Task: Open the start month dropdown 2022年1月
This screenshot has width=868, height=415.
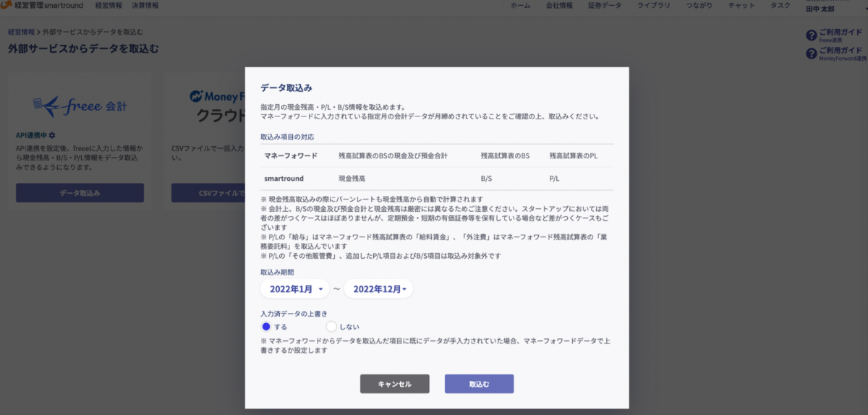Action: (x=295, y=289)
